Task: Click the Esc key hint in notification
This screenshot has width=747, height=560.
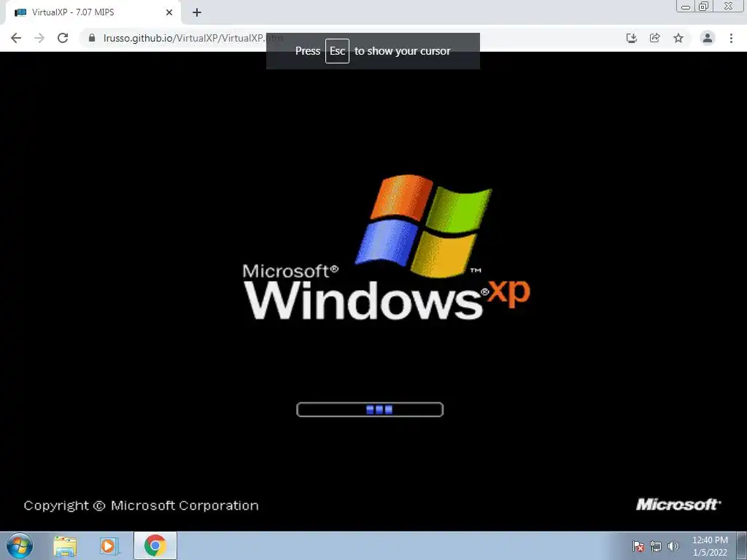Action: point(337,51)
